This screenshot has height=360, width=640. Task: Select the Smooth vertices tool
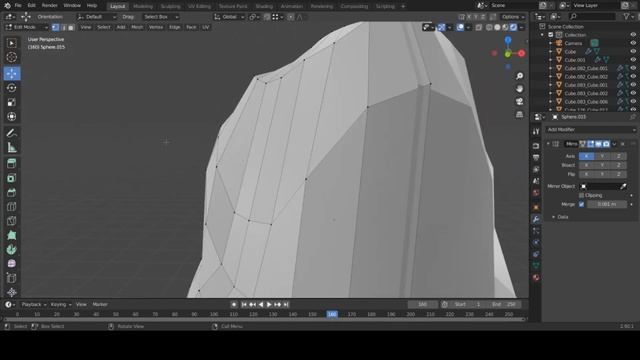11,264
